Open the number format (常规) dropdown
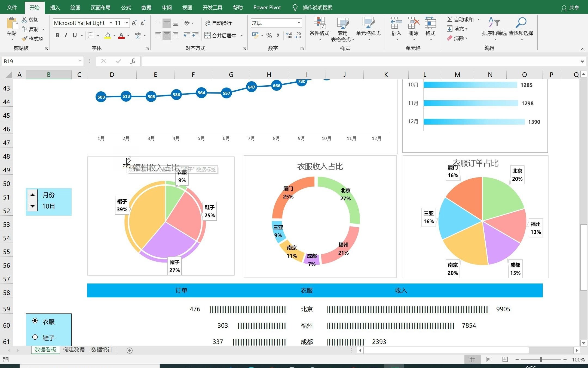 (299, 23)
